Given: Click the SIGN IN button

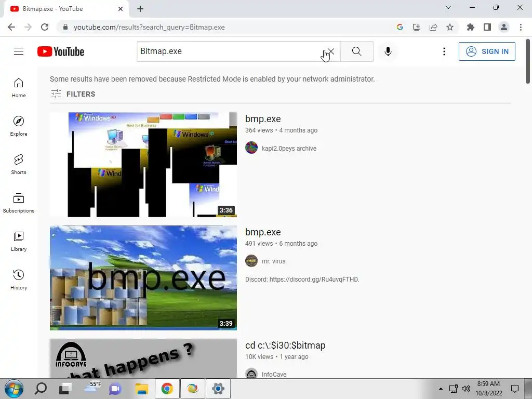Looking at the screenshot, I should [487, 51].
